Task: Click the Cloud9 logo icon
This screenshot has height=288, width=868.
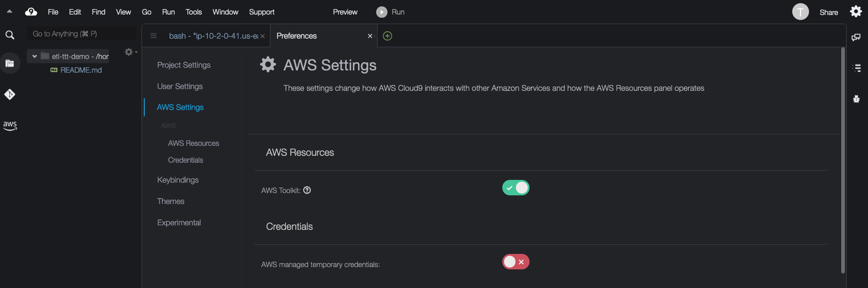Action: pos(31,12)
